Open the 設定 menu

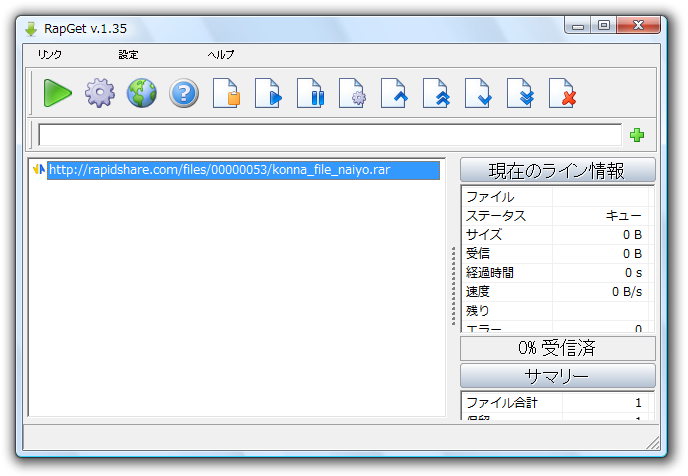coord(128,54)
